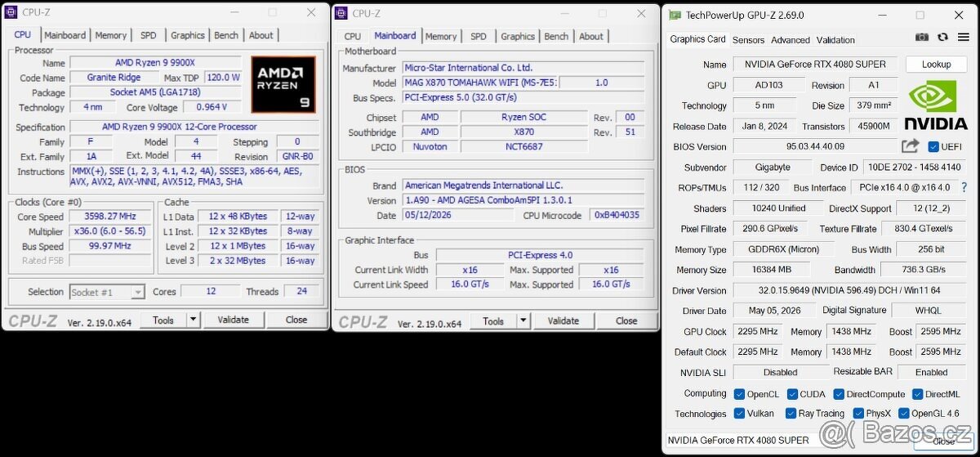Refresh GPU-Z data with the circular arrows icon
980x457 pixels.
(x=942, y=37)
